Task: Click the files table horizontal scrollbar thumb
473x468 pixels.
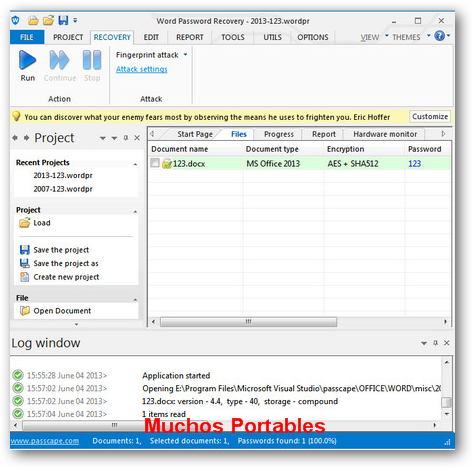Action: click(x=248, y=322)
